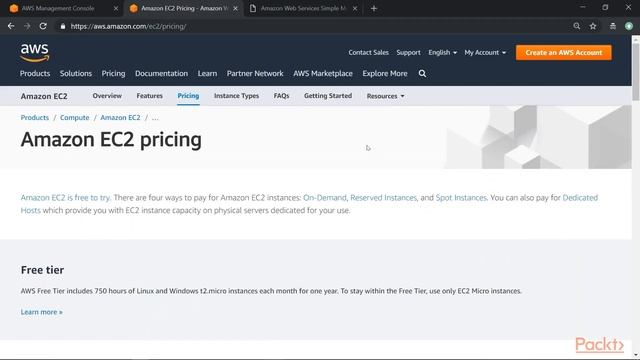Open the Learn menu
The width and height of the screenshot is (640, 360).
pyautogui.click(x=207, y=73)
